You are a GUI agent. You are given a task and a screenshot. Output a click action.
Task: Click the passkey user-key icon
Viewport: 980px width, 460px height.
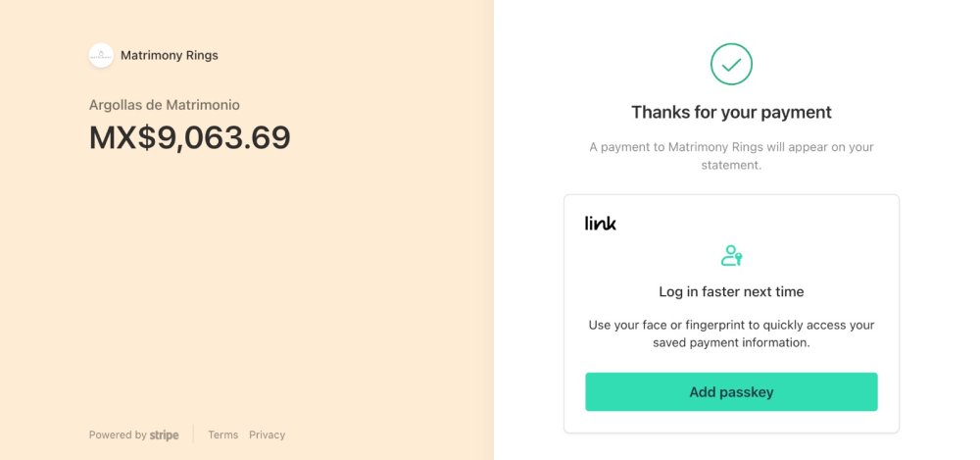click(x=731, y=255)
